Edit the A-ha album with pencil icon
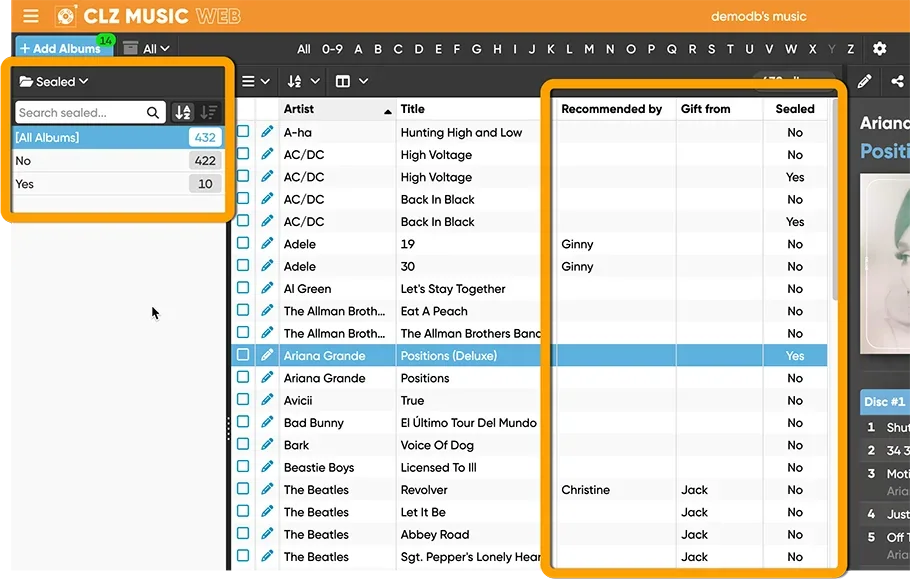Screen dimensions: 910x579 pyautogui.click(x=267, y=132)
